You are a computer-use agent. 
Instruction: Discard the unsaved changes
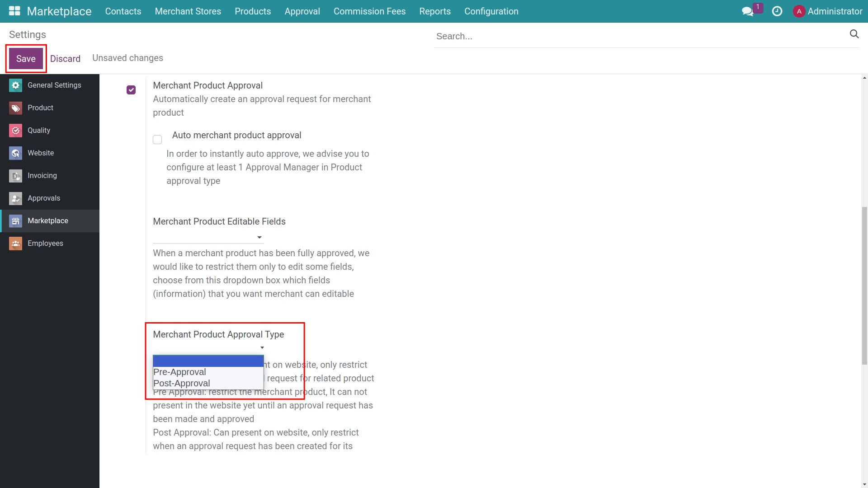coord(65,59)
